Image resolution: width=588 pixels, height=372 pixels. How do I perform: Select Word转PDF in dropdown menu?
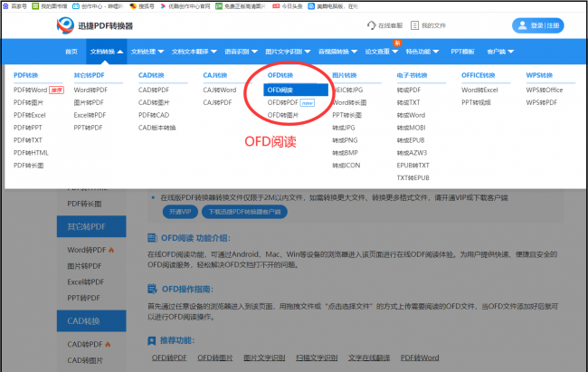tap(90, 91)
